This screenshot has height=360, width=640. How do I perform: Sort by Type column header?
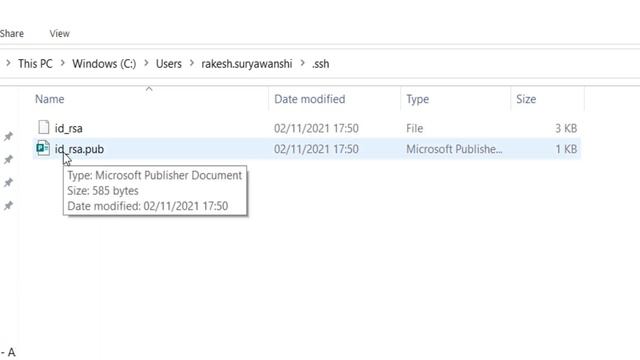417,99
